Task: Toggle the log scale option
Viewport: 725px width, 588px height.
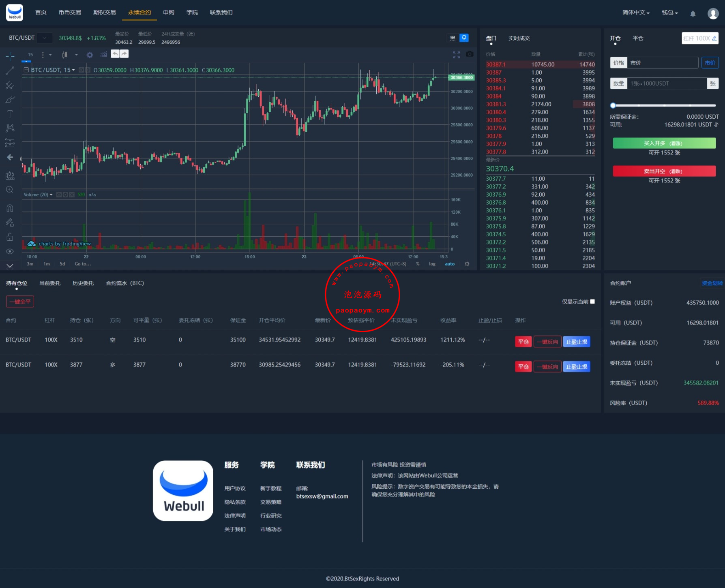Action: click(432, 264)
